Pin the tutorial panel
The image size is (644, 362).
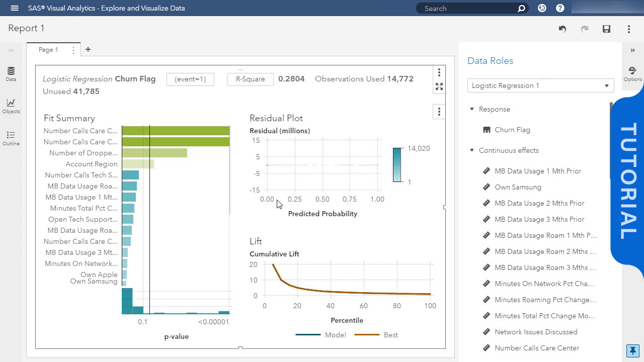(632, 350)
